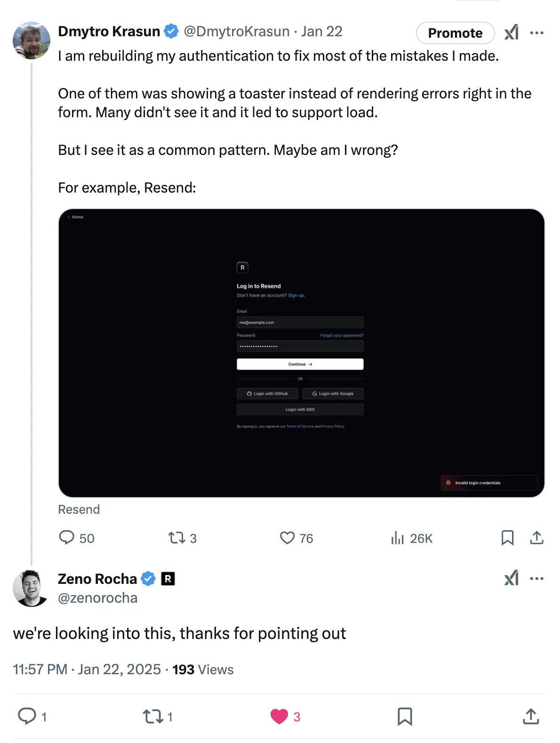Bookmark Dmytro's tweet
Screen dimensions: 560x743
click(x=507, y=538)
